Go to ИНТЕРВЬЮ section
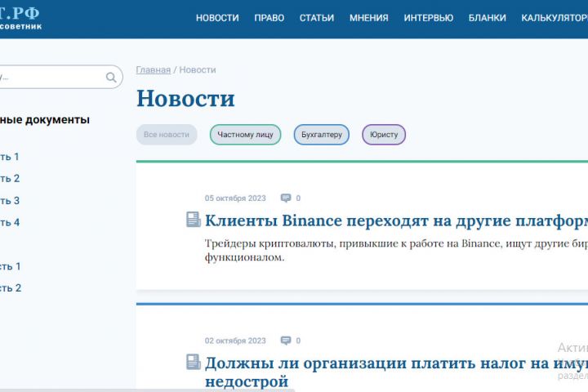 pos(429,18)
